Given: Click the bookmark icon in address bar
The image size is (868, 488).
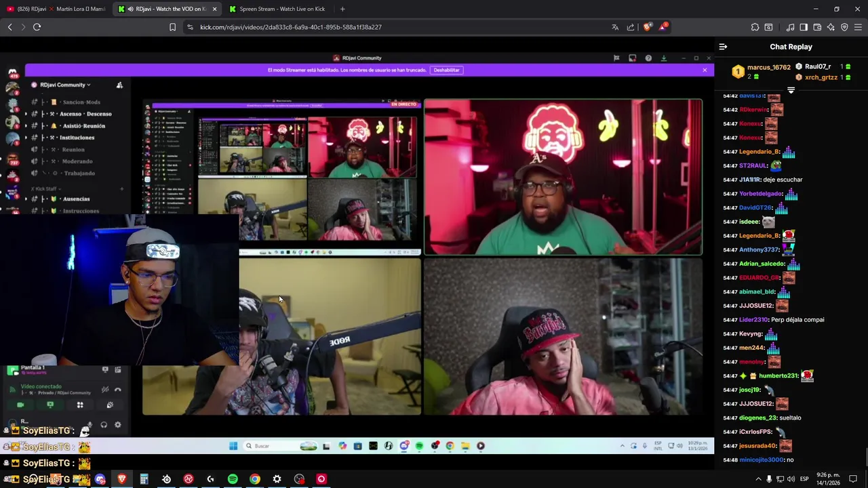Looking at the screenshot, I should click(x=172, y=27).
